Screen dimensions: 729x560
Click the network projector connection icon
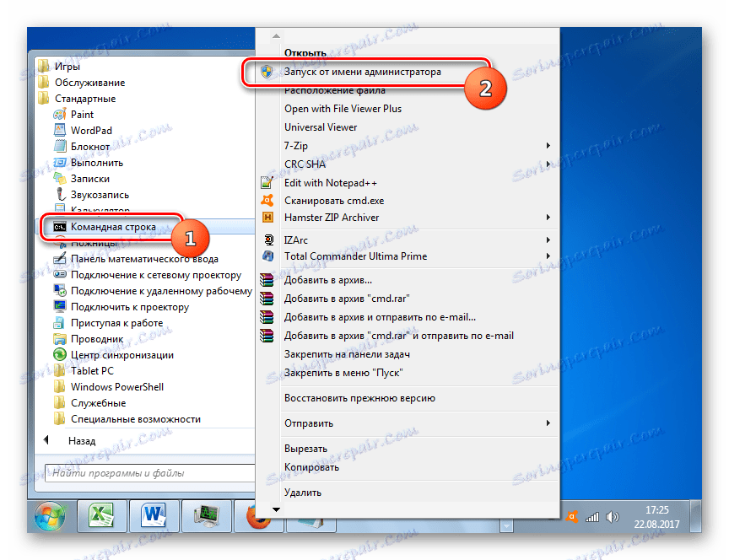tap(60, 275)
